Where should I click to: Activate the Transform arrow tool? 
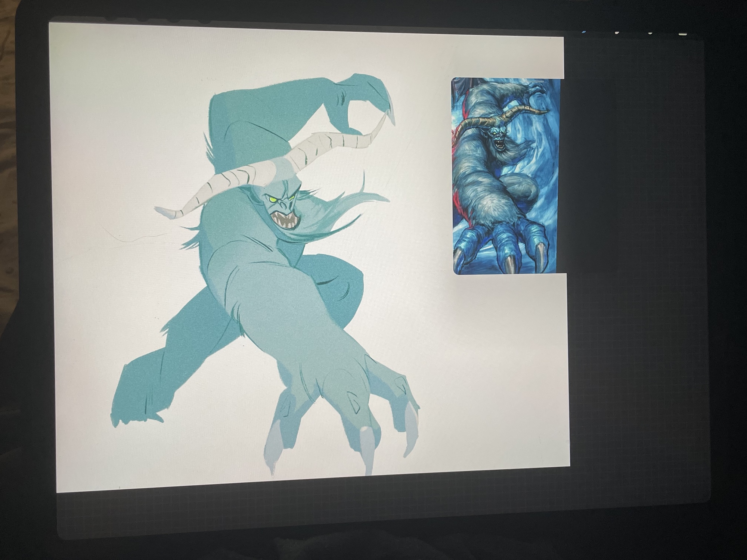205,21
